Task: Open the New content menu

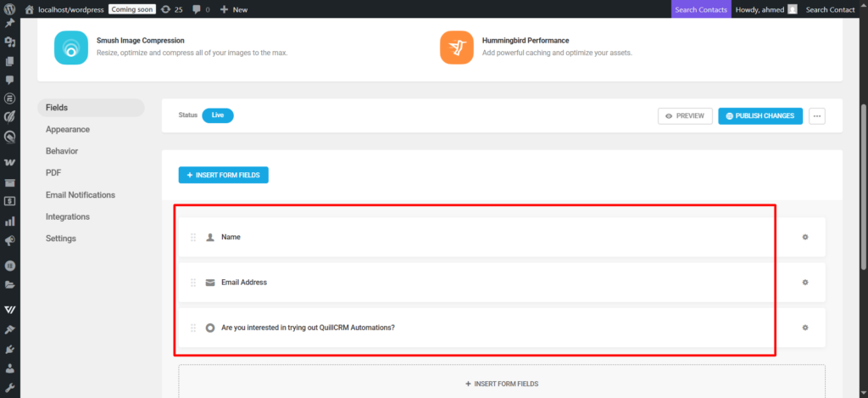Action: coord(234,9)
